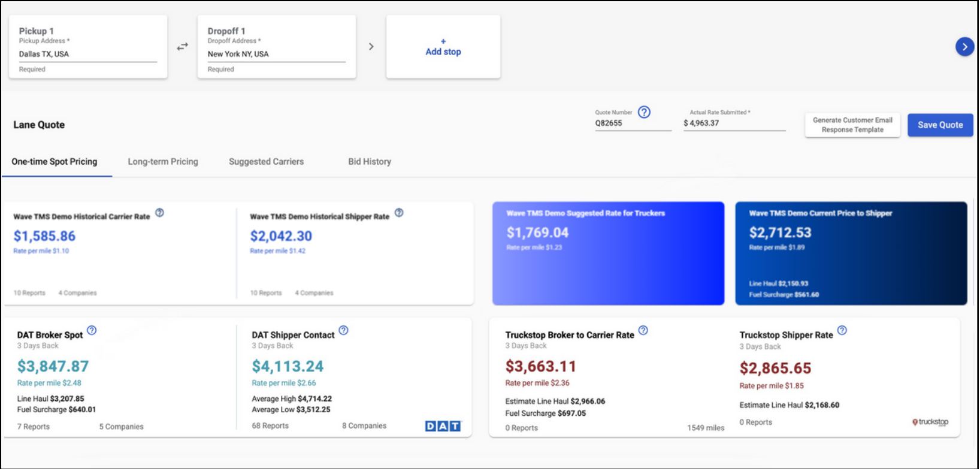
Task: Open help for Historical Carrier Rate
Action: 160,213
